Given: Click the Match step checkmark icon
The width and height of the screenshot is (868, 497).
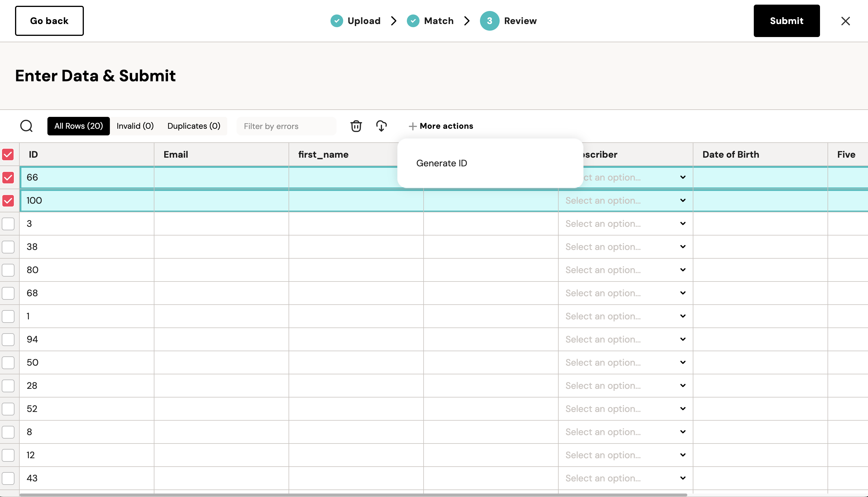Looking at the screenshot, I should (413, 21).
